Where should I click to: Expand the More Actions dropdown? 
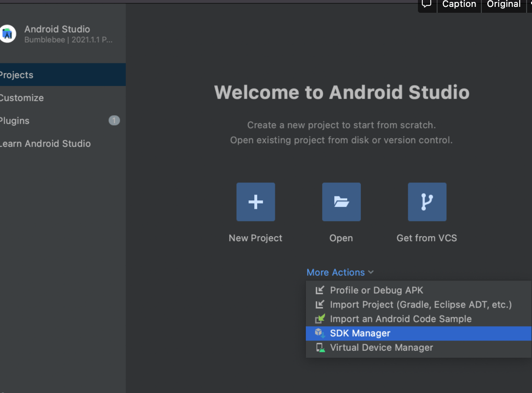(x=340, y=272)
